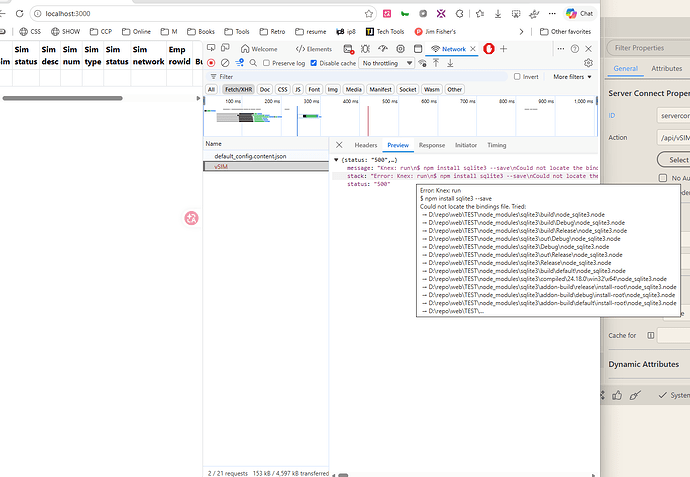Stop recording the network log
The width and height of the screenshot is (690, 477).
(211, 63)
